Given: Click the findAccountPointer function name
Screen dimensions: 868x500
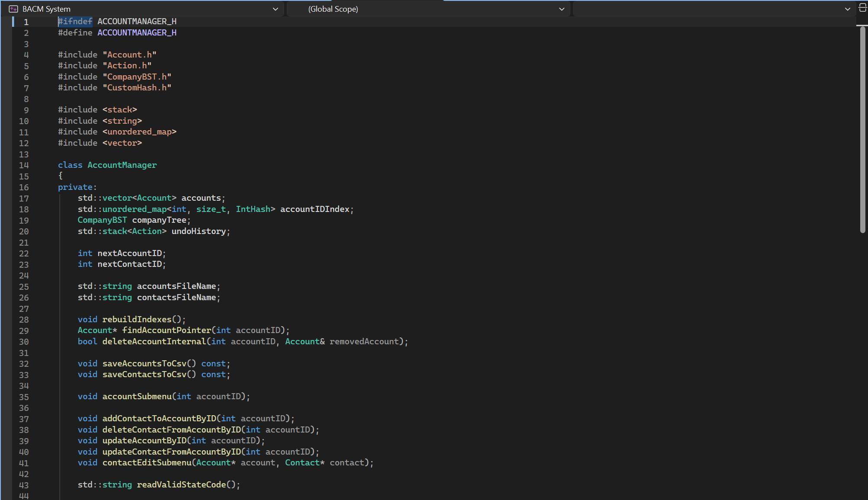Looking at the screenshot, I should tap(167, 330).
